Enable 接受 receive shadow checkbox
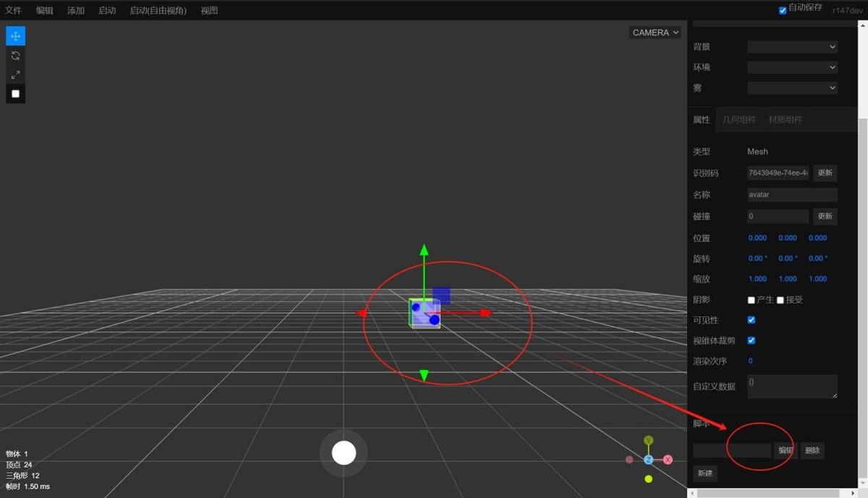868x498 pixels. (x=780, y=300)
